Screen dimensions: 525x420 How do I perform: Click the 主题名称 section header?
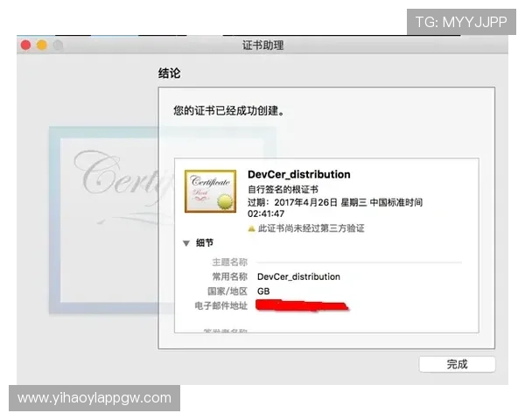point(229,262)
